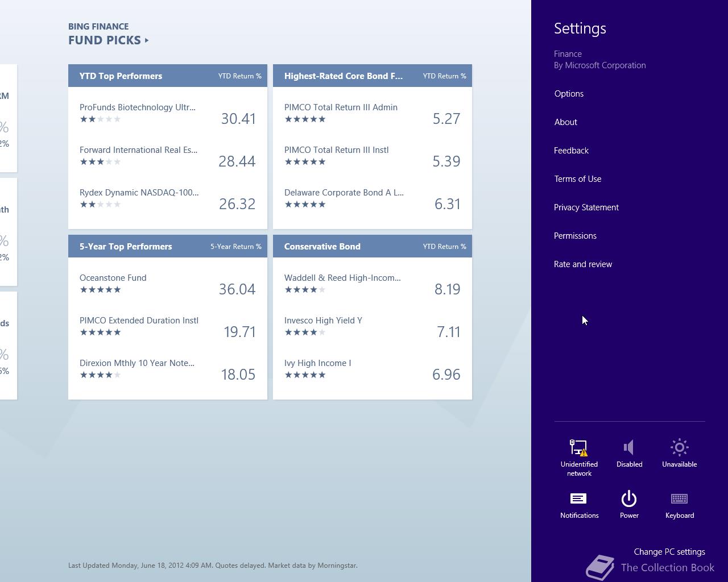
Task: Select Permissions in Settings
Action: tap(575, 236)
